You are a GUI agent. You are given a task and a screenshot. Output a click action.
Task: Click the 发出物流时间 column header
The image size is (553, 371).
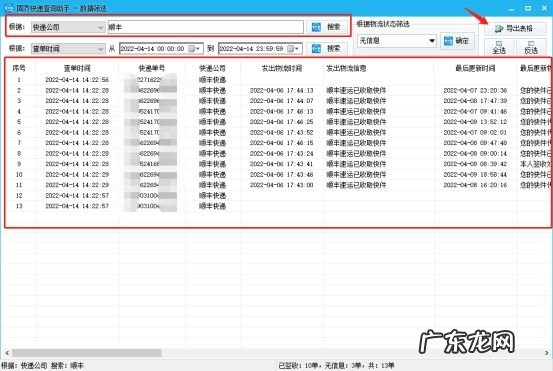pyautogui.click(x=281, y=68)
